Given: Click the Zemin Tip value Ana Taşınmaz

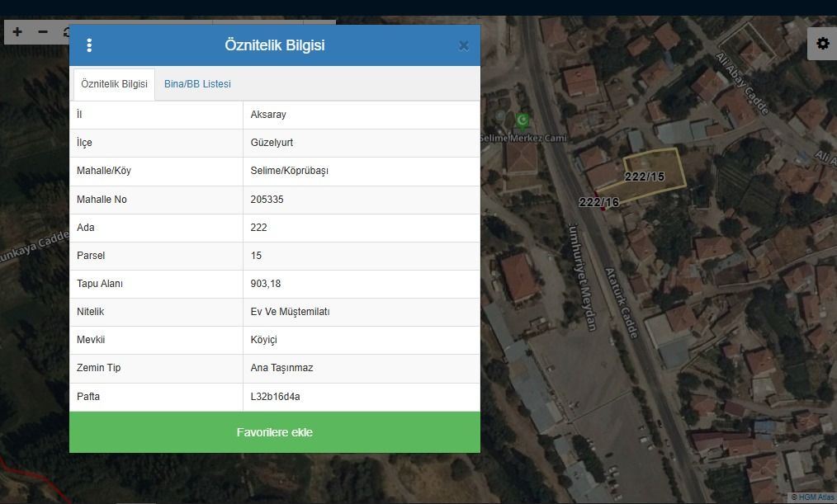Looking at the screenshot, I should [281, 368].
